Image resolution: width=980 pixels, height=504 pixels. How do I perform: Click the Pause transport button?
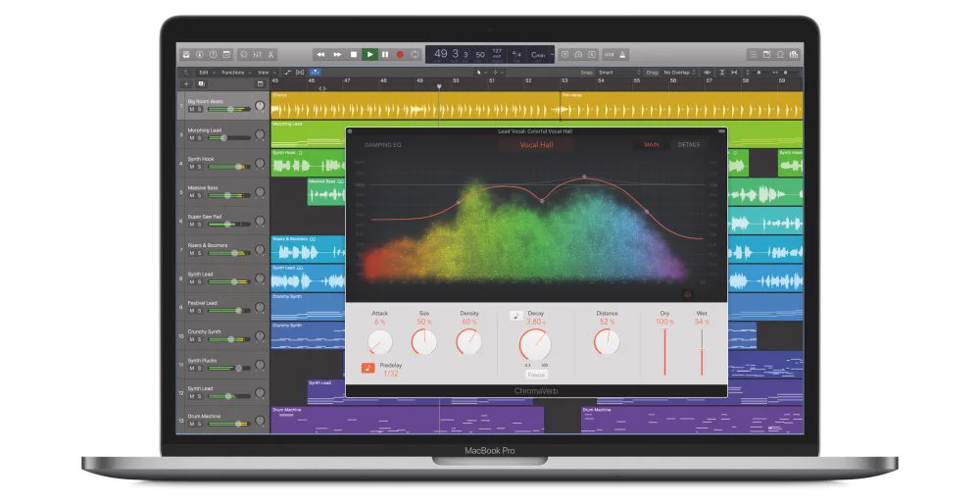coord(385,54)
